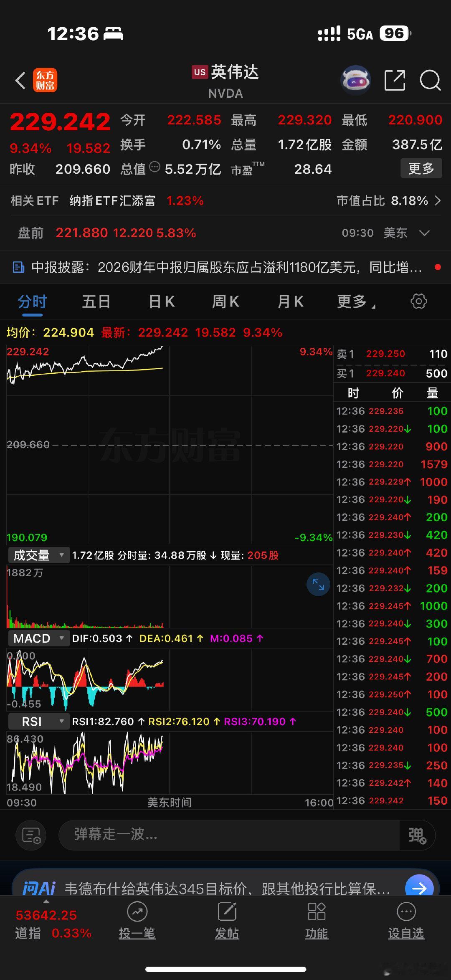Tap the 更多 button in quote header
The height and width of the screenshot is (980, 451).
pos(421,169)
